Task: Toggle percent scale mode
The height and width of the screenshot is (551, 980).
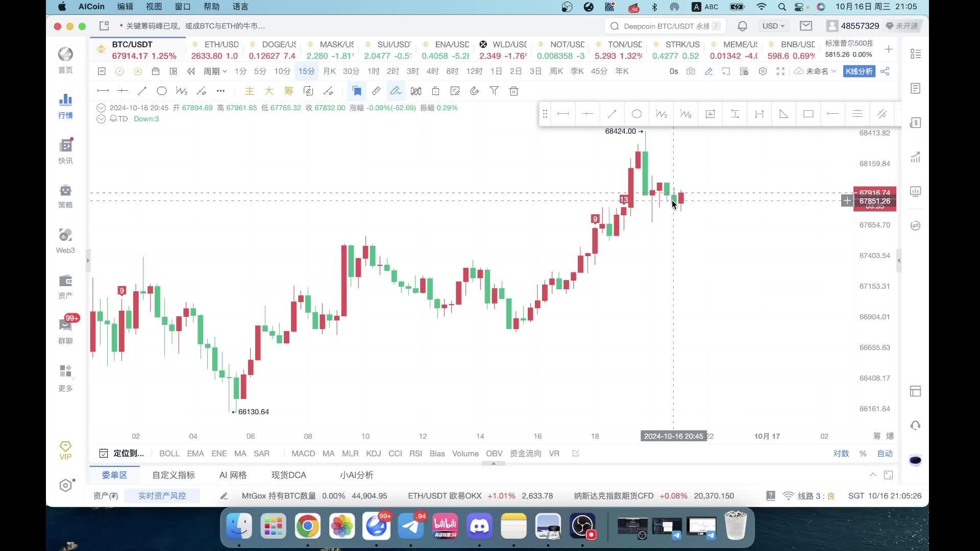Action: 863,454
